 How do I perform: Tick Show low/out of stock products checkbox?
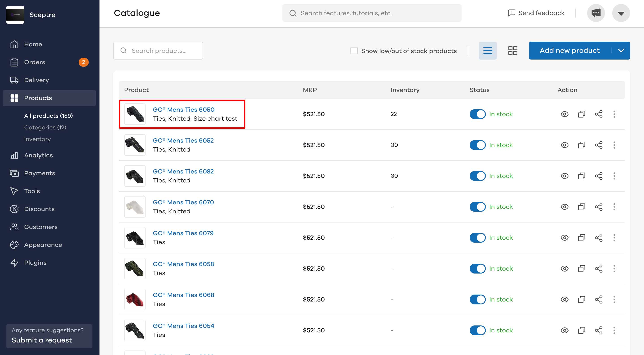(x=354, y=51)
